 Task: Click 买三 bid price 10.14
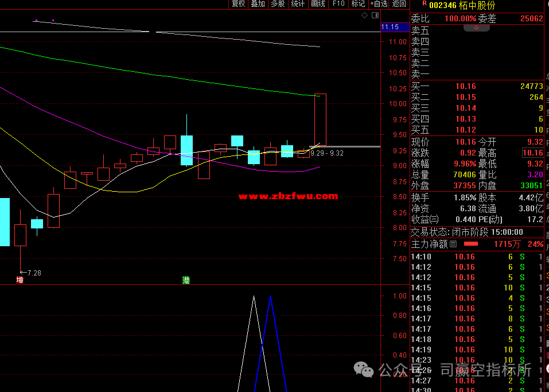[466, 108]
